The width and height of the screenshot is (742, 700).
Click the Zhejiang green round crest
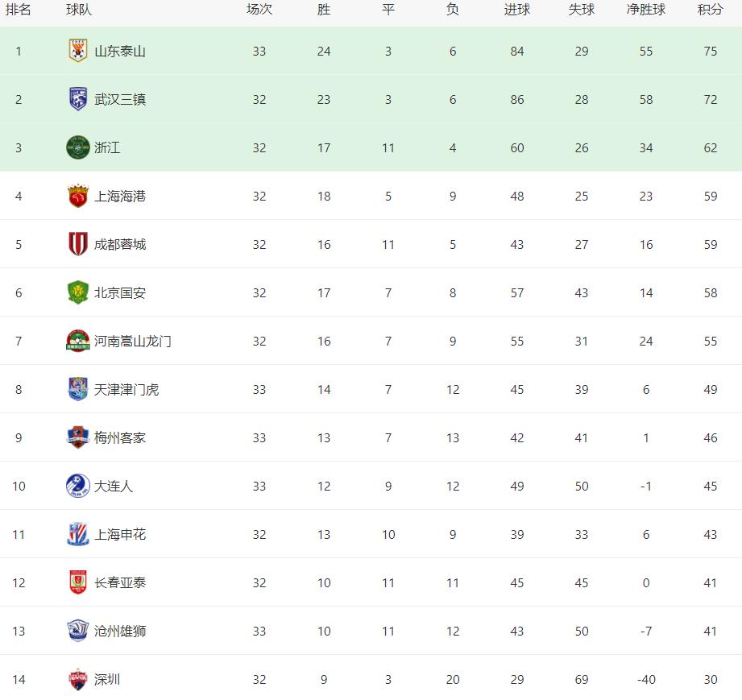coord(77,147)
